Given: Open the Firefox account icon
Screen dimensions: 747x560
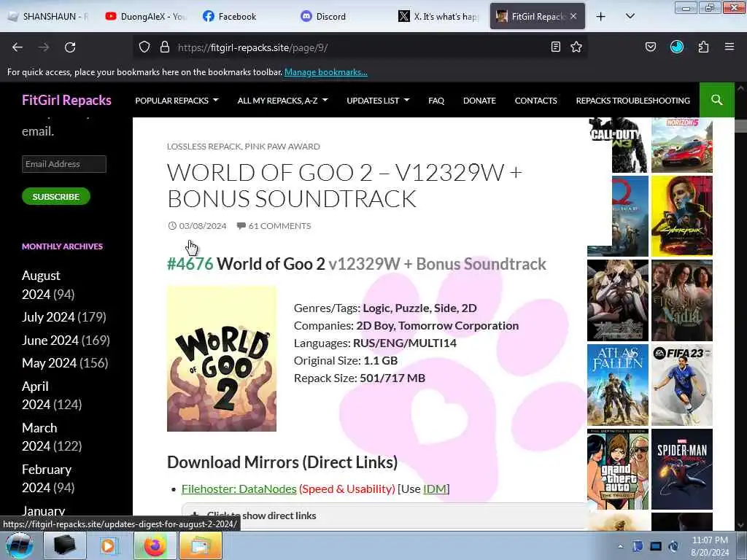Looking at the screenshot, I should 677,47.
